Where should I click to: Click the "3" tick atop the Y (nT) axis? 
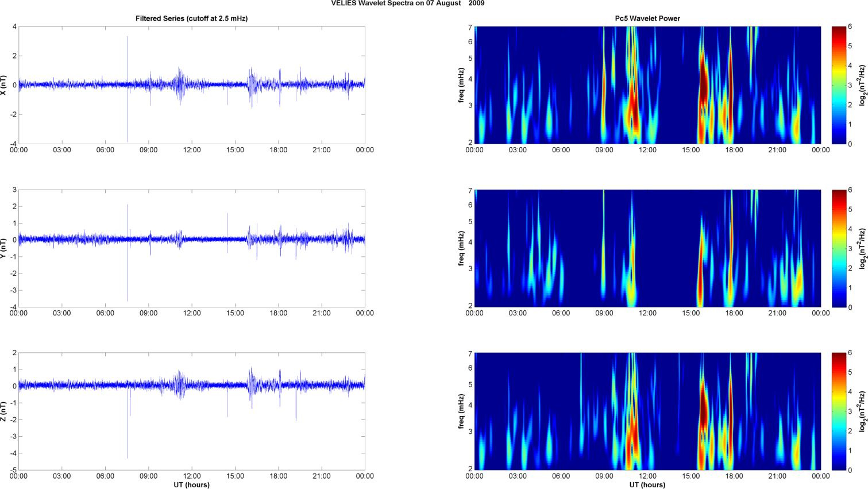[x=15, y=190]
